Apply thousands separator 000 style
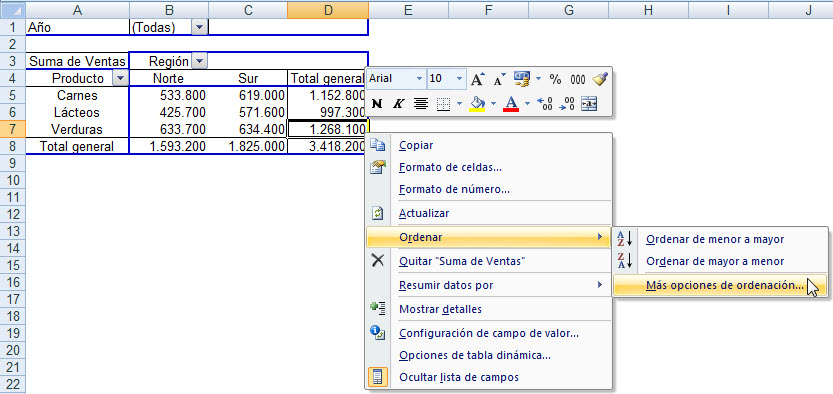 tap(577, 80)
